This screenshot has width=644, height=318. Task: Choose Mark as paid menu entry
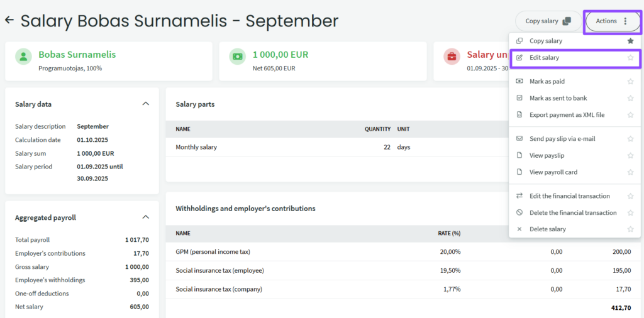click(x=547, y=82)
